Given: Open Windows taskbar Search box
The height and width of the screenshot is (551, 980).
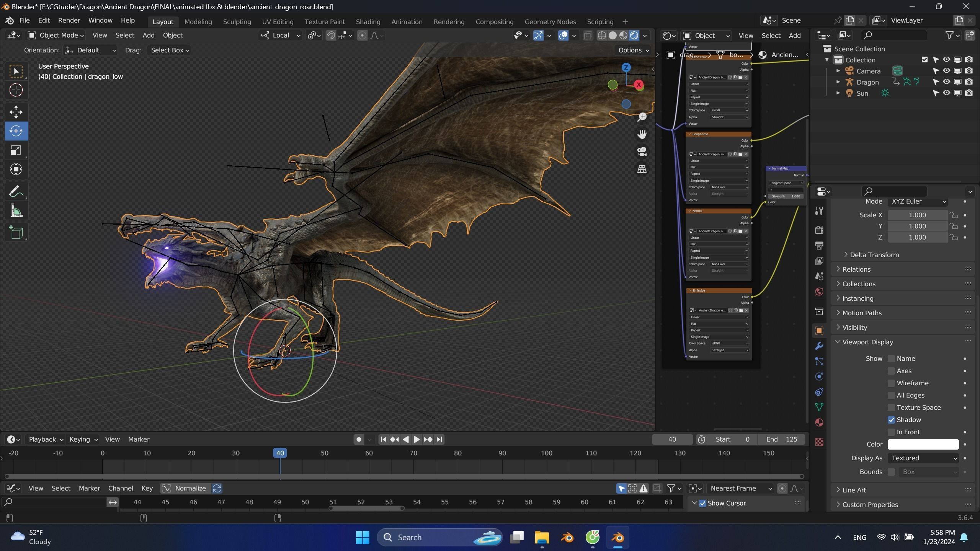Looking at the screenshot, I should 439,537.
